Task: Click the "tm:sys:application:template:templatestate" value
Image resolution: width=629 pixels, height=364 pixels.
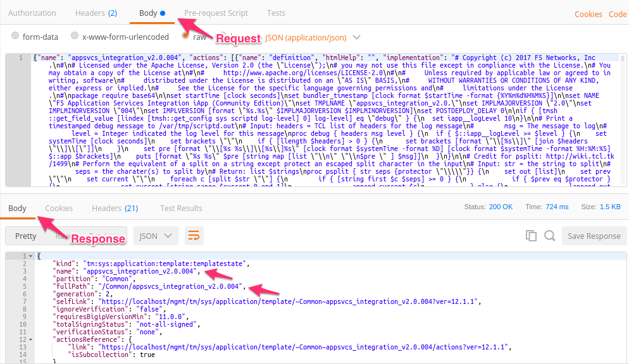Action: coord(165,264)
